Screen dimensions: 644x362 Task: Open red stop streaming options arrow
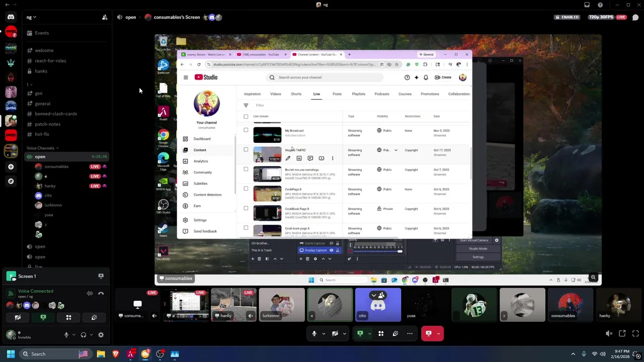click(438, 333)
